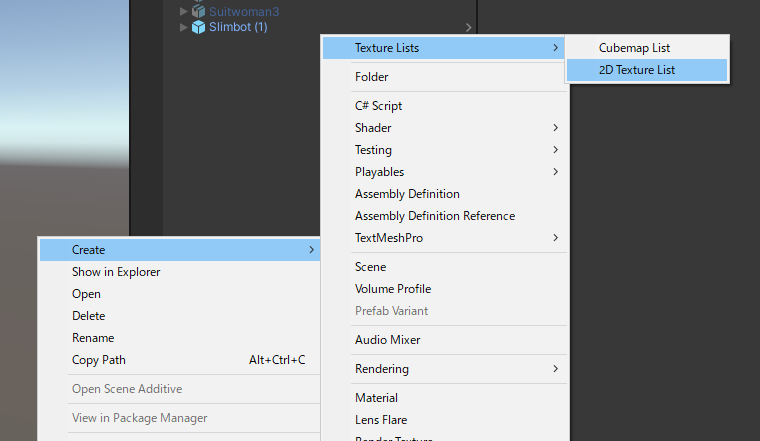The height and width of the screenshot is (441, 760).
Task: Expand the Playables submenu
Action: [445, 172]
